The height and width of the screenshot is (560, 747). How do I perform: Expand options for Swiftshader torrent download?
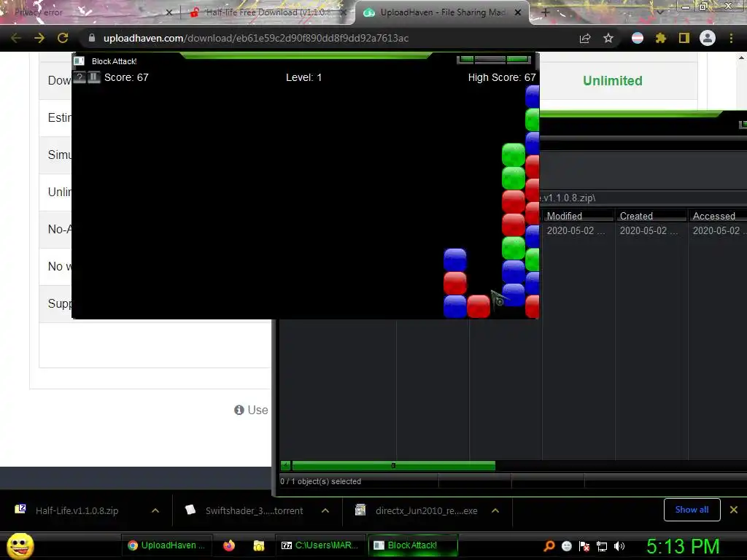coord(325,510)
